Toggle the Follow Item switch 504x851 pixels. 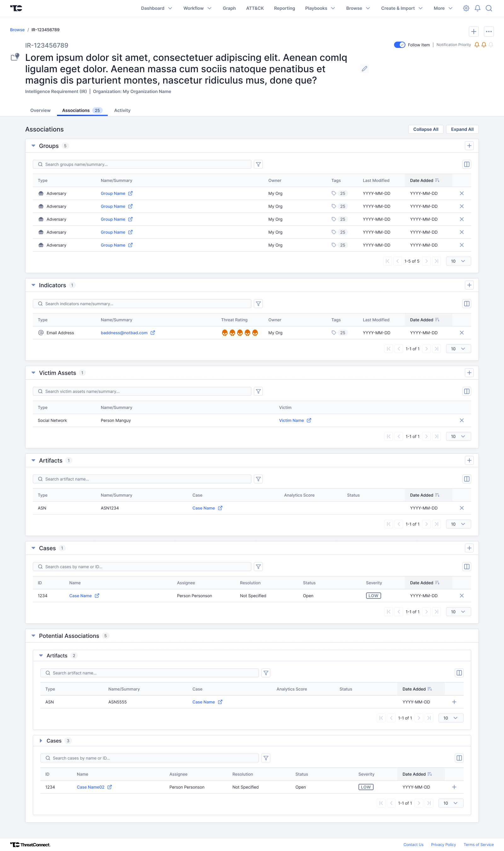(x=399, y=45)
